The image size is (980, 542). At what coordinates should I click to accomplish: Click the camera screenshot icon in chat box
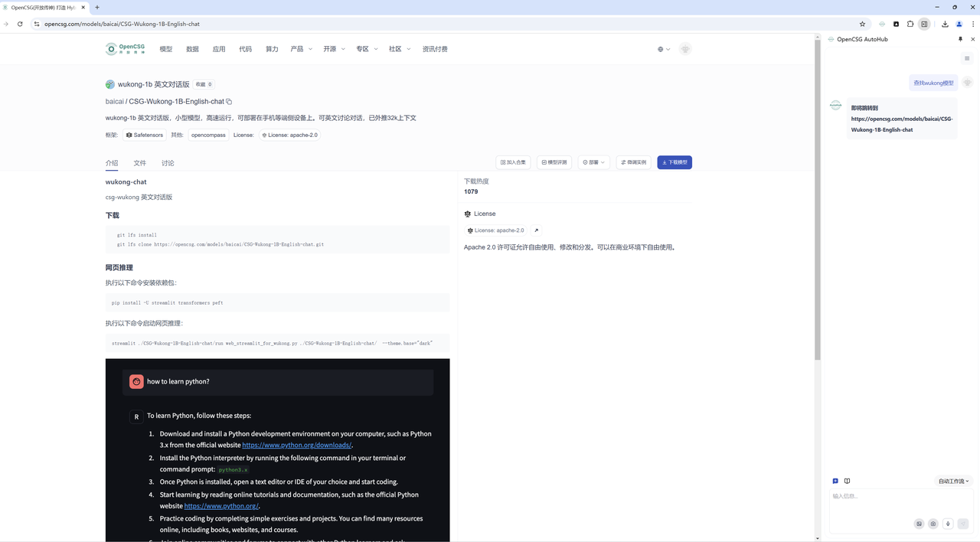click(x=933, y=524)
